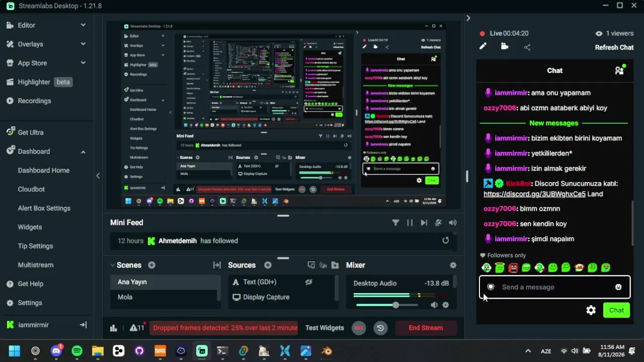Open the discord.gg link in chat
This screenshot has width=644, height=362.
[x=534, y=194]
